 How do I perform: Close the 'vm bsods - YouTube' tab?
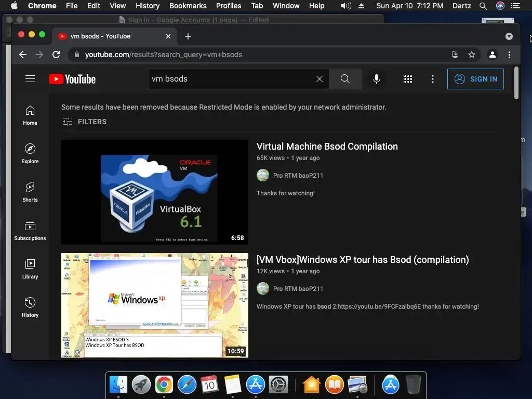tap(168, 36)
